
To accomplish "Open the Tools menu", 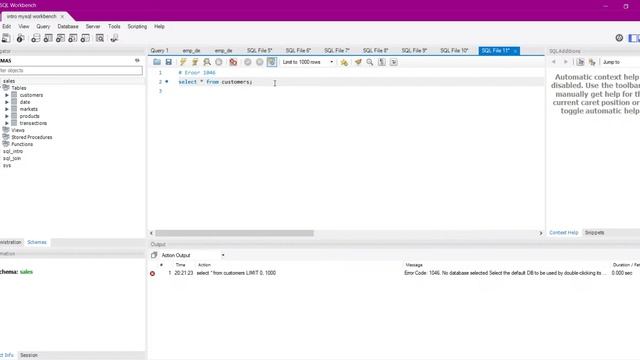I will (x=114, y=26).
